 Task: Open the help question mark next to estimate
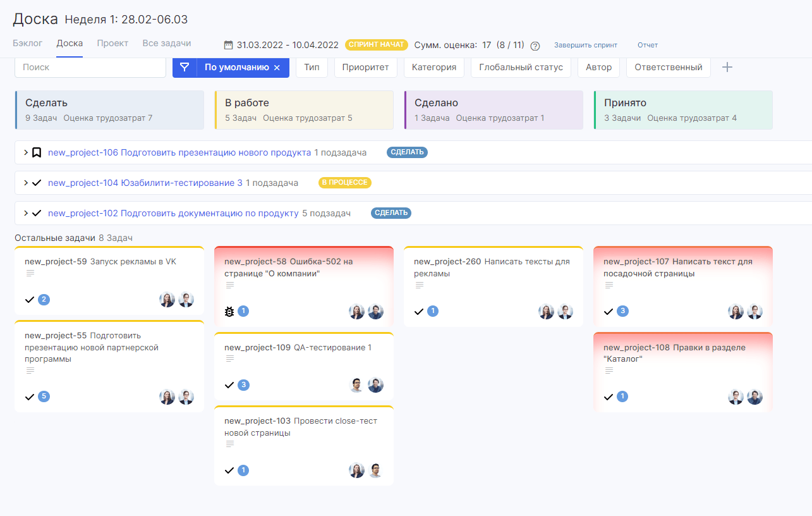click(x=535, y=46)
